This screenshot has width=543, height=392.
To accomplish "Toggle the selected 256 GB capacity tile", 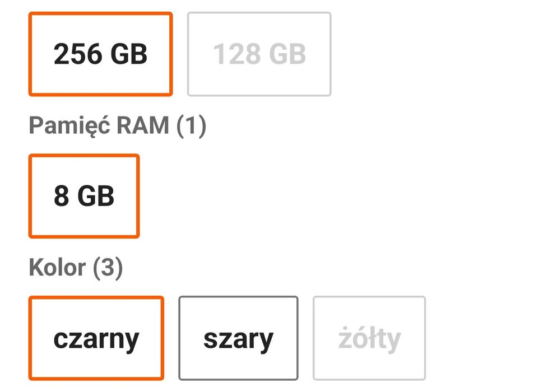I will click(100, 54).
